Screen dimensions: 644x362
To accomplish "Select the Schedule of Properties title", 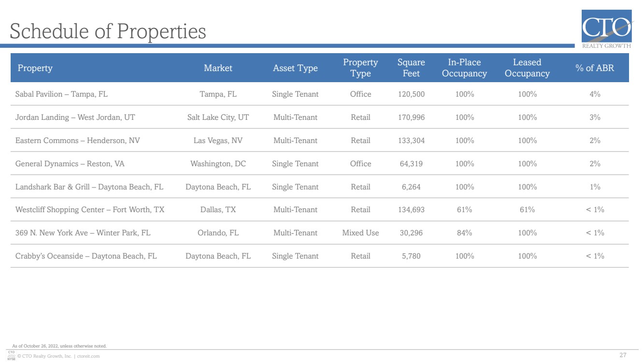I will pos(108,31).
